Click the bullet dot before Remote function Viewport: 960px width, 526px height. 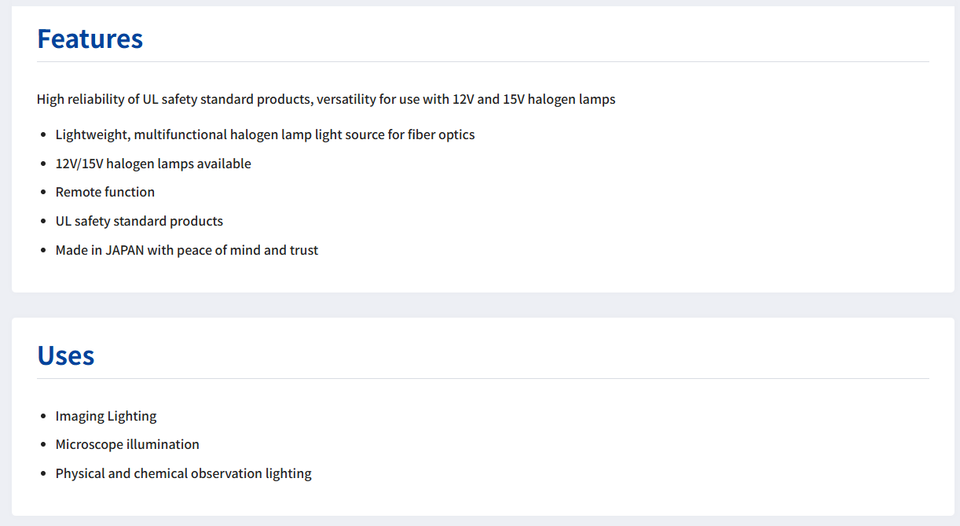pyautogui.click(x=43, y=192)
